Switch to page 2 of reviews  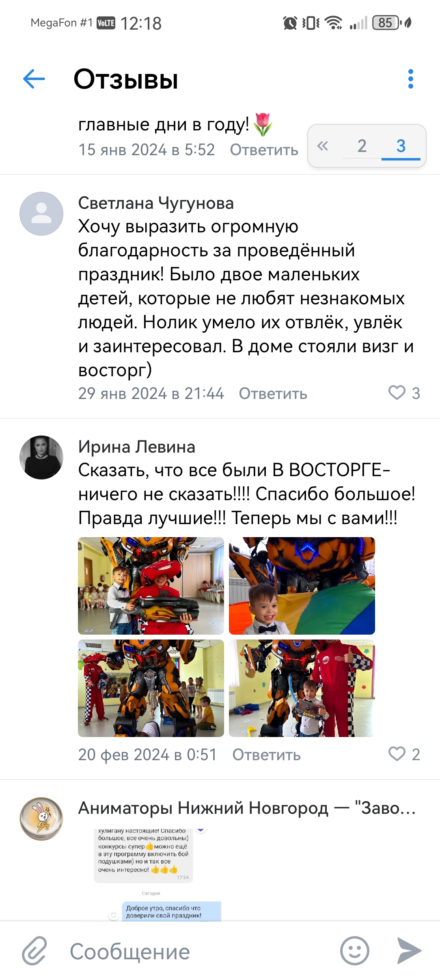tap(362, 146)
